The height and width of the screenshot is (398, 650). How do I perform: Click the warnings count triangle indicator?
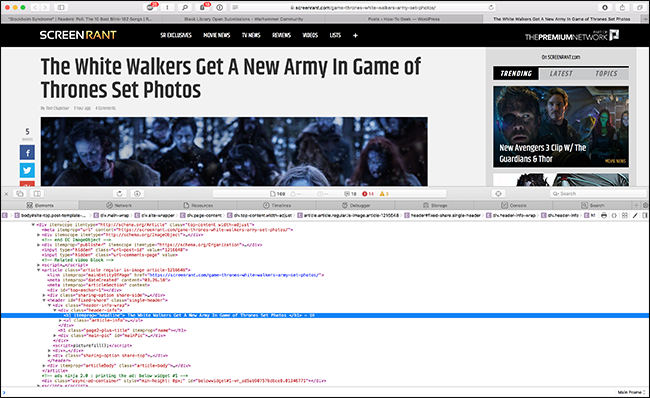coord(384,194)
